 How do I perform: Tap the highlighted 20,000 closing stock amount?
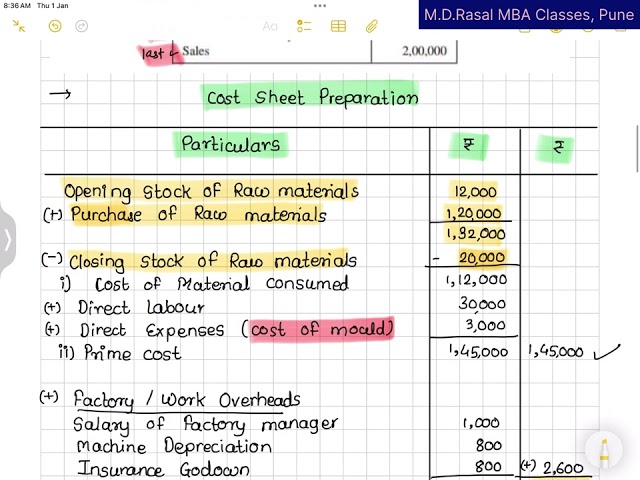[482, 258]
